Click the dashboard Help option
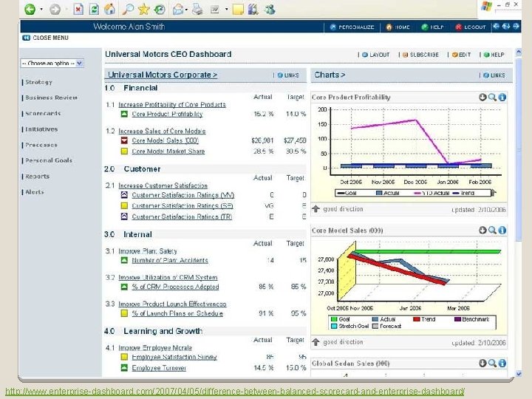 tap(494, 55)
